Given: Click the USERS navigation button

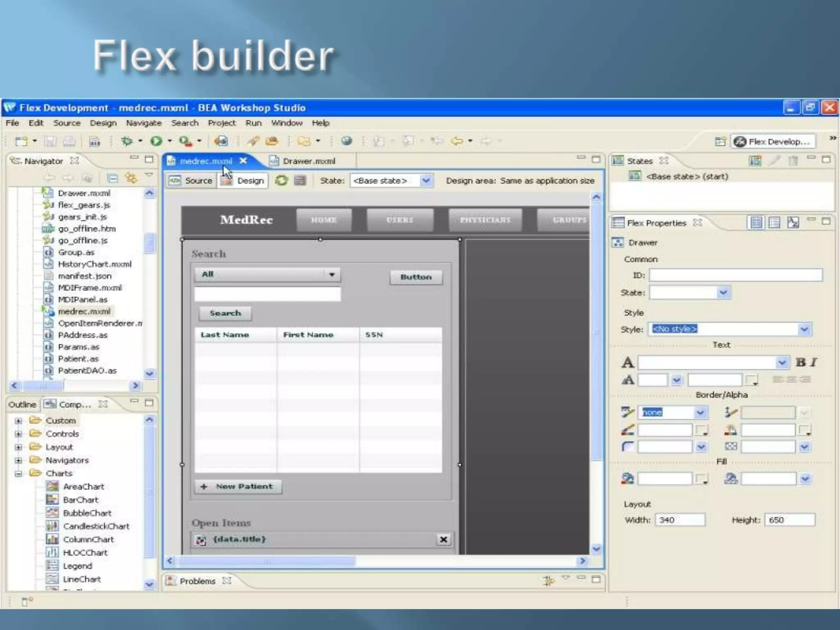Looking at the screenshot, I should point(400,220).
